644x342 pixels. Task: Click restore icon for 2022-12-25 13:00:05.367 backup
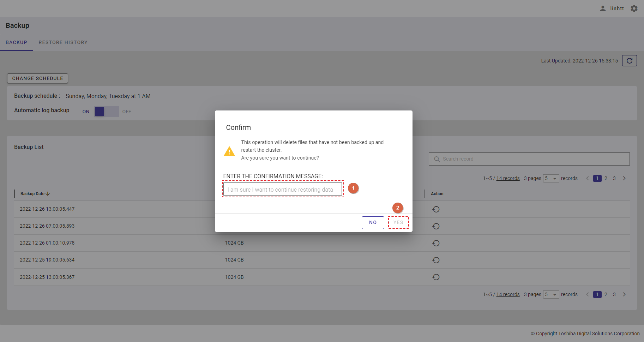(x=436, y=277)
